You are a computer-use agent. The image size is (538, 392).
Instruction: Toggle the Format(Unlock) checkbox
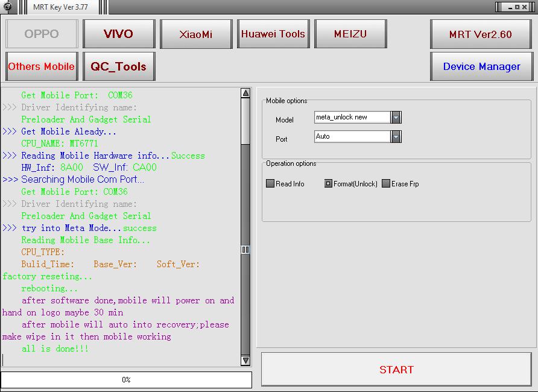click(x=328, y=183)
